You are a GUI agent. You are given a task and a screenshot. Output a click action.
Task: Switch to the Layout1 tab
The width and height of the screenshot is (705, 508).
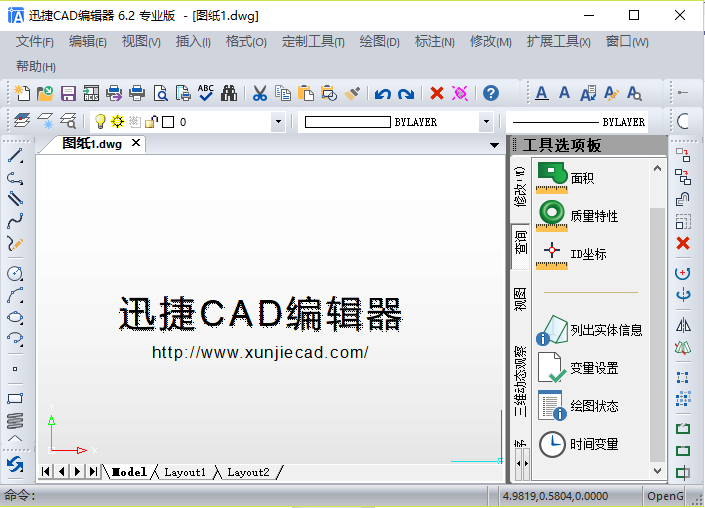coord(185,472)
